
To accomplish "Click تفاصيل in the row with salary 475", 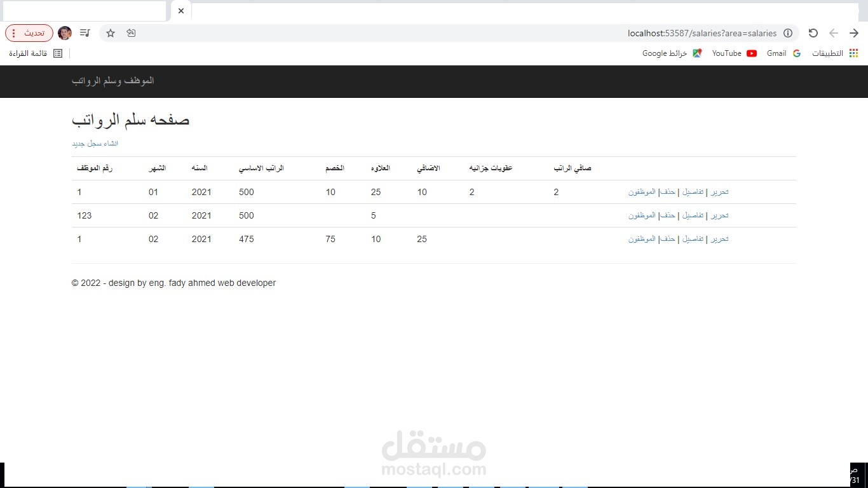I will pos(693,239).
